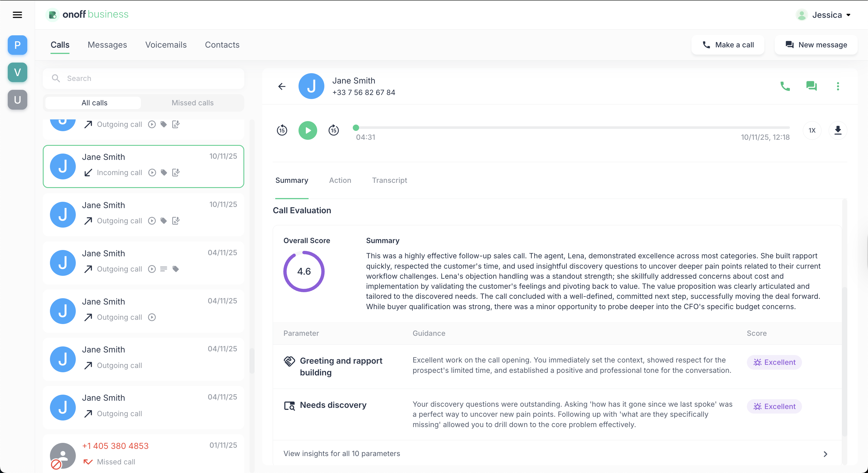The width and height of the screenshot is (868, 473).
Task: Skip forward 15 seconds
Action: tap(334, 130)
